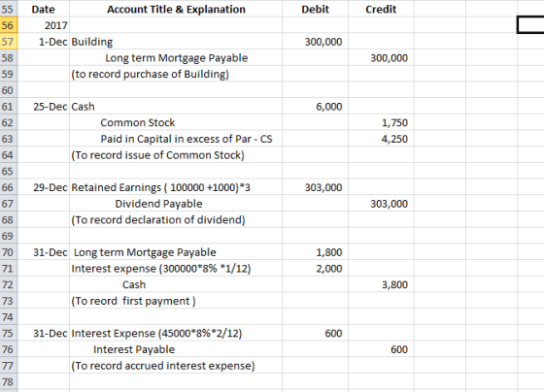The image size is (544, 392).
Task: Select the 600 debit amount
Action: 315,334
